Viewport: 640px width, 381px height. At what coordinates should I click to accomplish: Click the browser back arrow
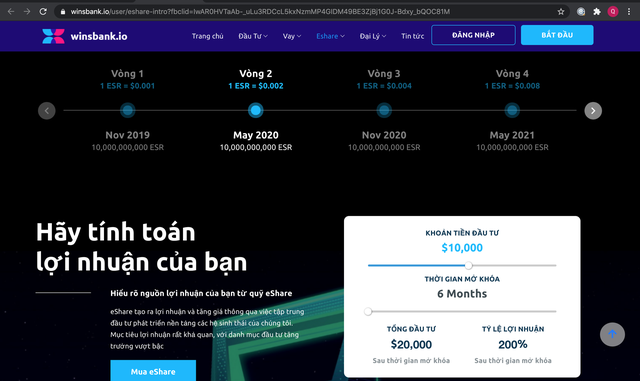(11, 11)
